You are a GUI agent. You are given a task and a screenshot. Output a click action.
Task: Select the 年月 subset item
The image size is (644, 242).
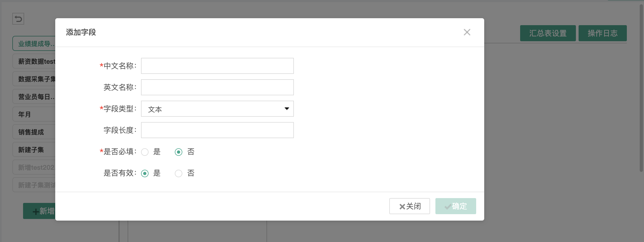point(34,114)
